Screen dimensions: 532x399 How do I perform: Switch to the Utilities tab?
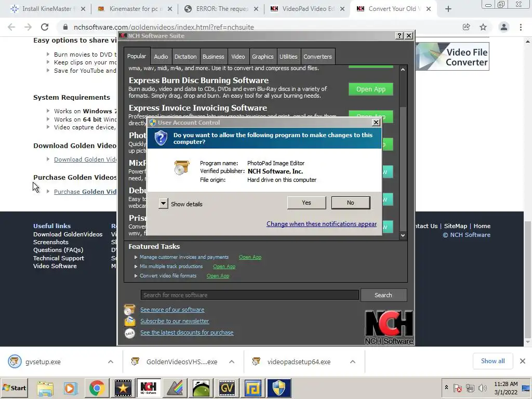click(x=288, y=57)
